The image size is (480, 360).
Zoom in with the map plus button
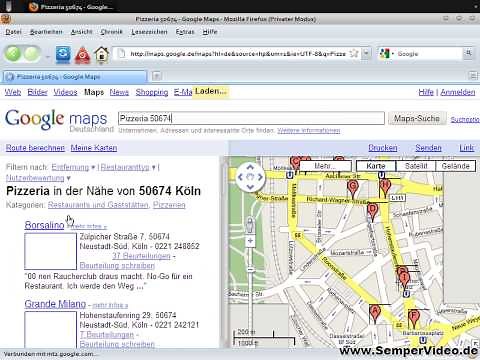click(x=250, y=241)
